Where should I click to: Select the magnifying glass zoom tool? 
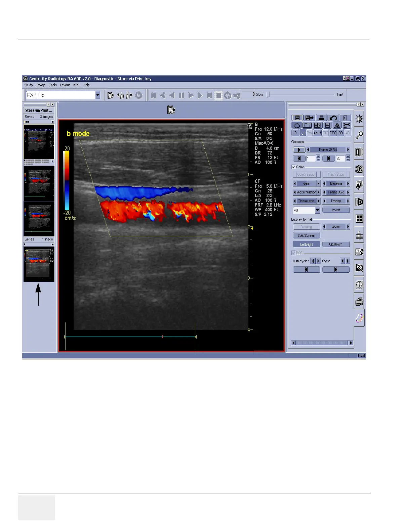coord(359,135)
